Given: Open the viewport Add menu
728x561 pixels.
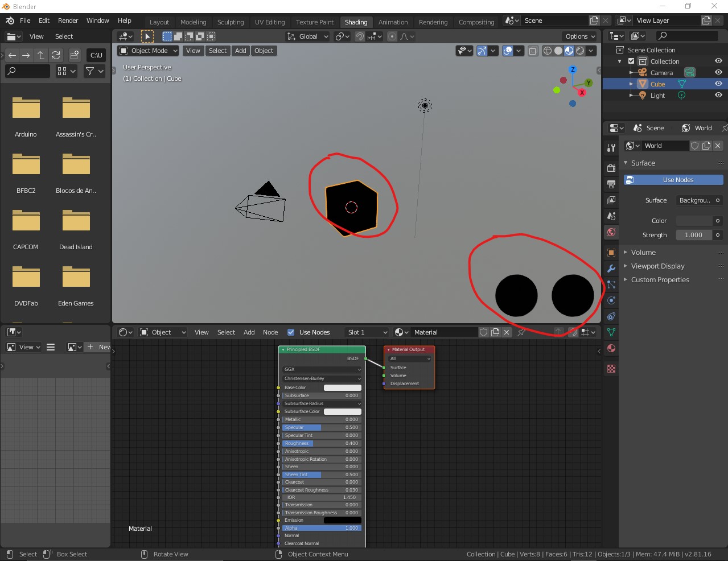Looking at the screenshot, I should pyautogui.click(x=241, y=51).
